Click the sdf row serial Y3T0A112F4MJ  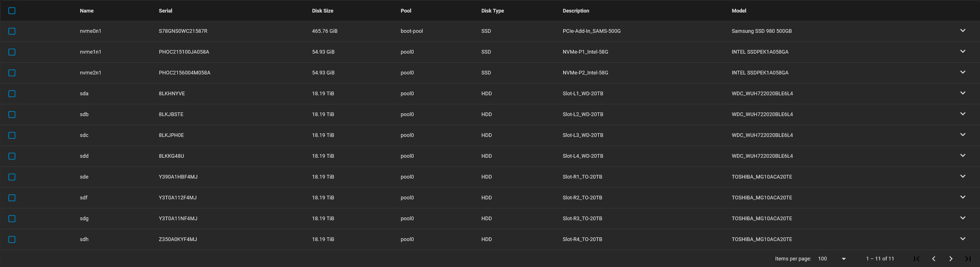(178, 197)
